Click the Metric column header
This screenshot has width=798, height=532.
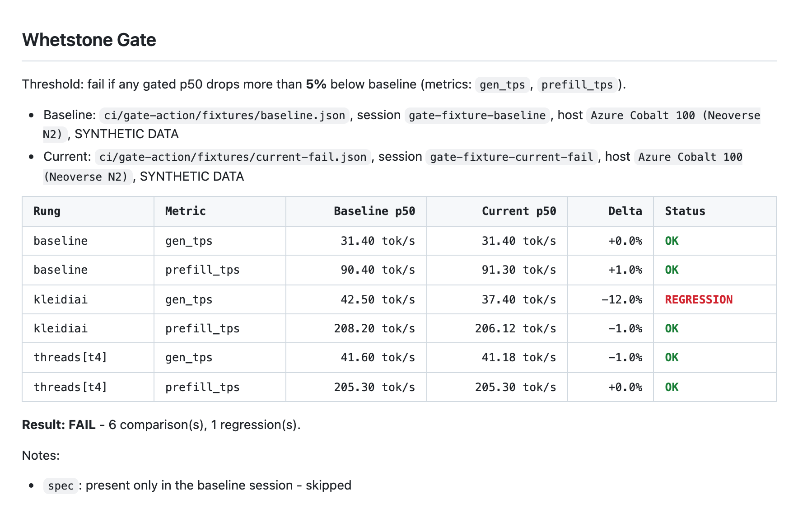(x=186, y=211)
